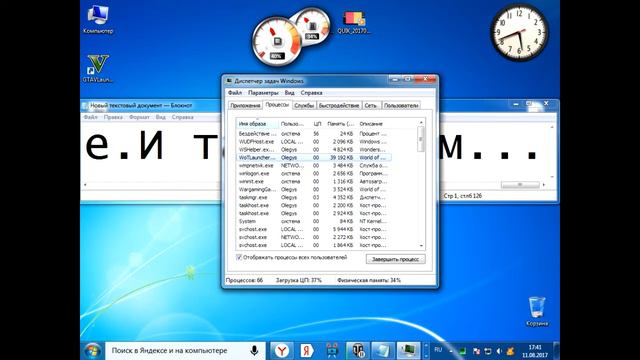Click the RU language indicator

click(438, 350)
